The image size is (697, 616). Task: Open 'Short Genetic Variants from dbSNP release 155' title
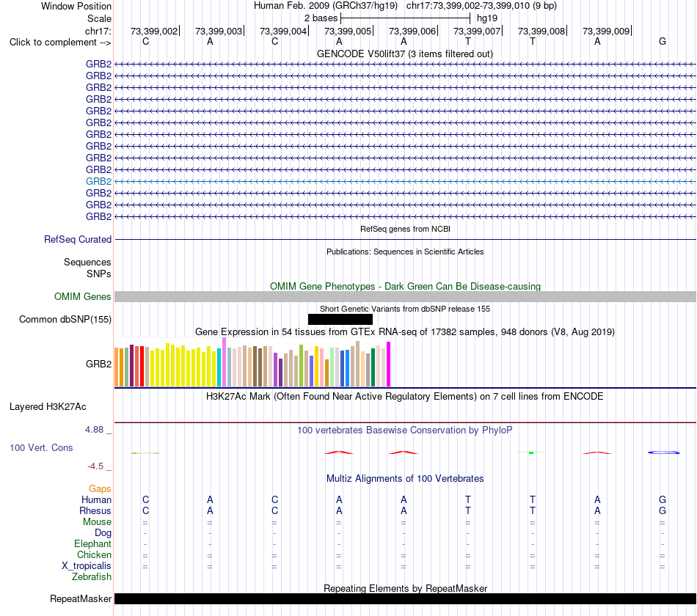pos(405,309)
